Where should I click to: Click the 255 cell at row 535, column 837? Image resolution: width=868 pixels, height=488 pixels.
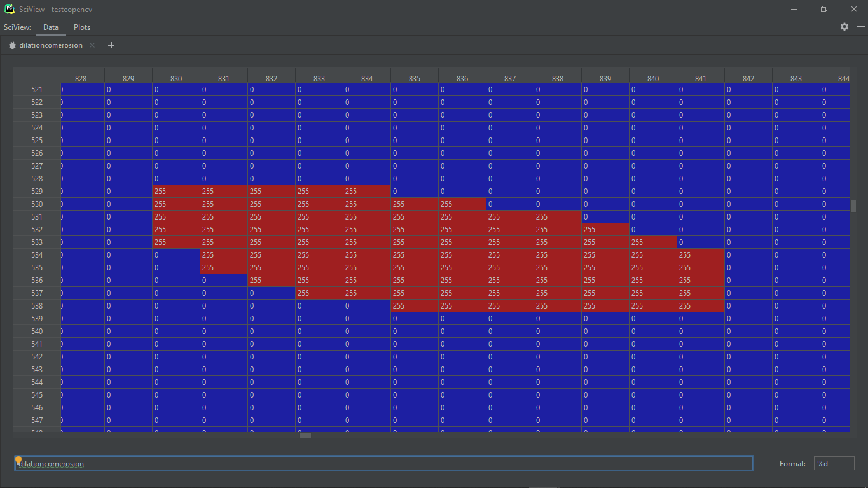coord(510,268)
